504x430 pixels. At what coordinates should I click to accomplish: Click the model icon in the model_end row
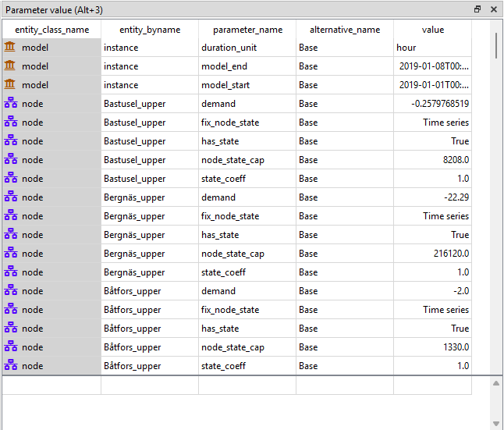(10, 66)
